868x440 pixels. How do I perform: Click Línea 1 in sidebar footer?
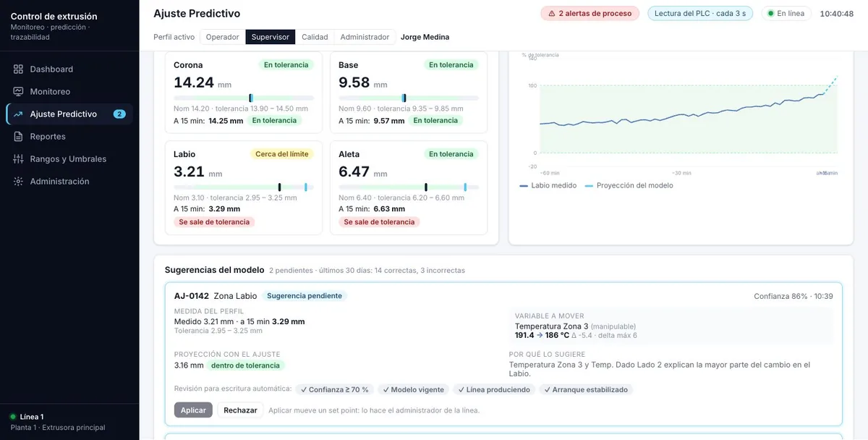coord(32,417)
